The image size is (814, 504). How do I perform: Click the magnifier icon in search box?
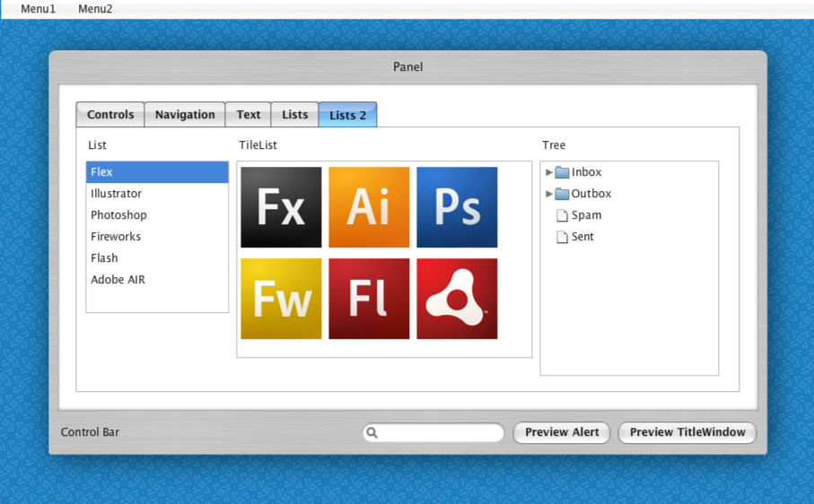pos(372,432)
